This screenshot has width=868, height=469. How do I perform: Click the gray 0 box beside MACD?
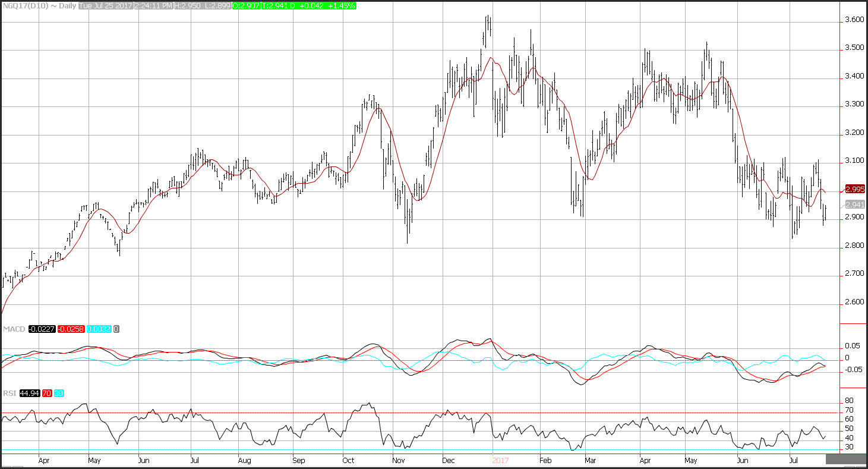(116, 329)
